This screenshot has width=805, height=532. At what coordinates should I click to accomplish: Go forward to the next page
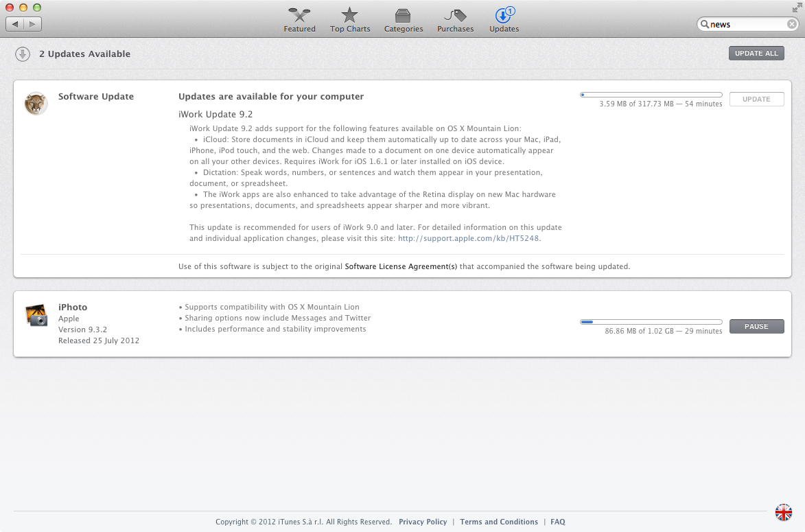(32, 24)
